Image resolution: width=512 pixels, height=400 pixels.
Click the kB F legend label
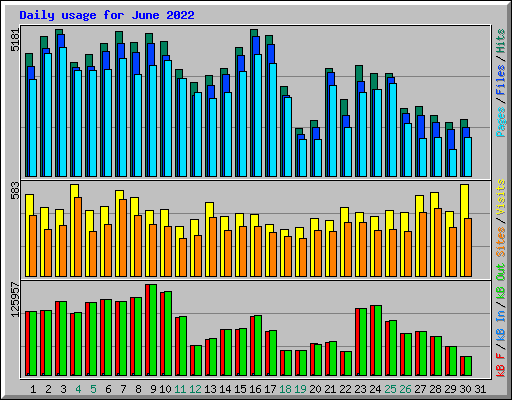[x=501, y=365]
